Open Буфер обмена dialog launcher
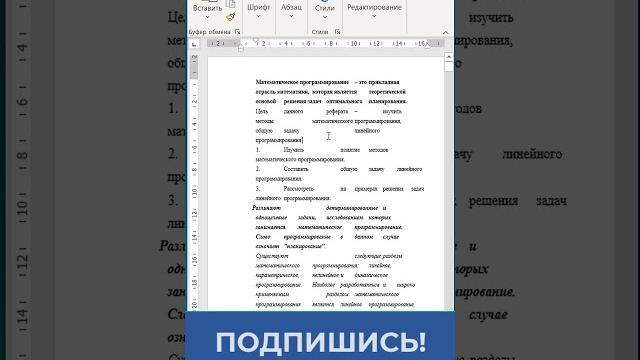Screen dimensions: 640x360 pos(238,31)
